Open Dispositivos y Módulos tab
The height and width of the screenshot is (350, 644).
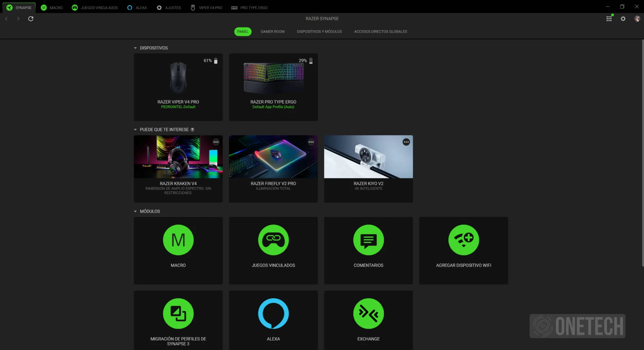point(319,32)
